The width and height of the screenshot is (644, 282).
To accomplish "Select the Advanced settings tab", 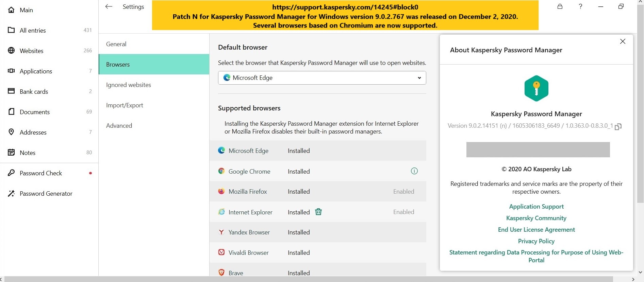I will 119,126.
